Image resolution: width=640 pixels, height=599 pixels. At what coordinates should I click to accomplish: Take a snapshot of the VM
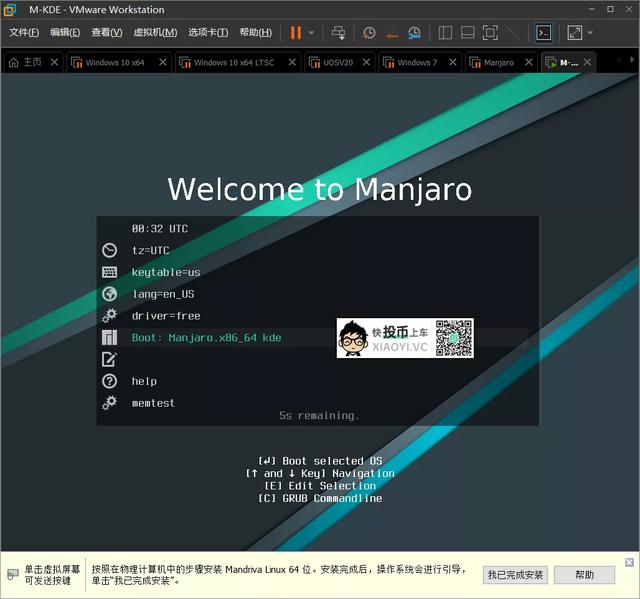(369, 33)
